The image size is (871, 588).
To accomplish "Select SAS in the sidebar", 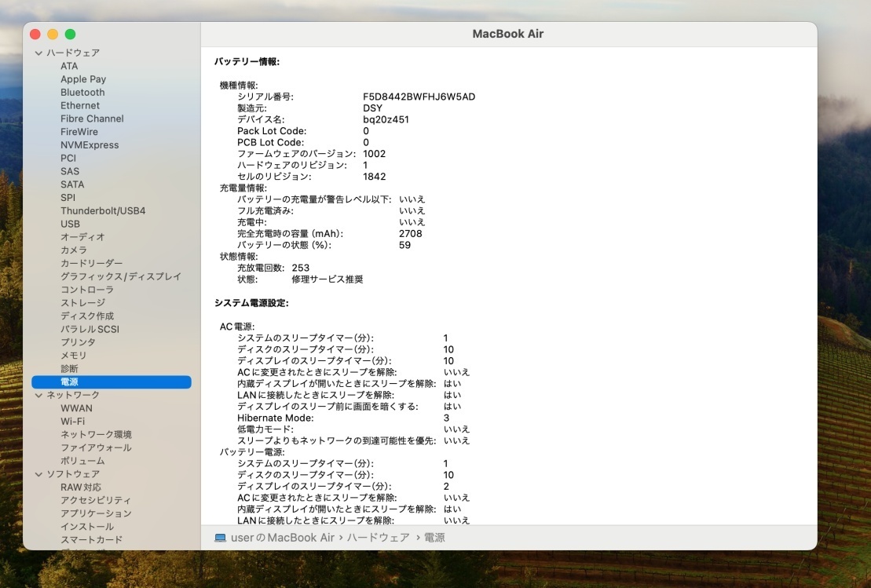I will pos(69,172).
